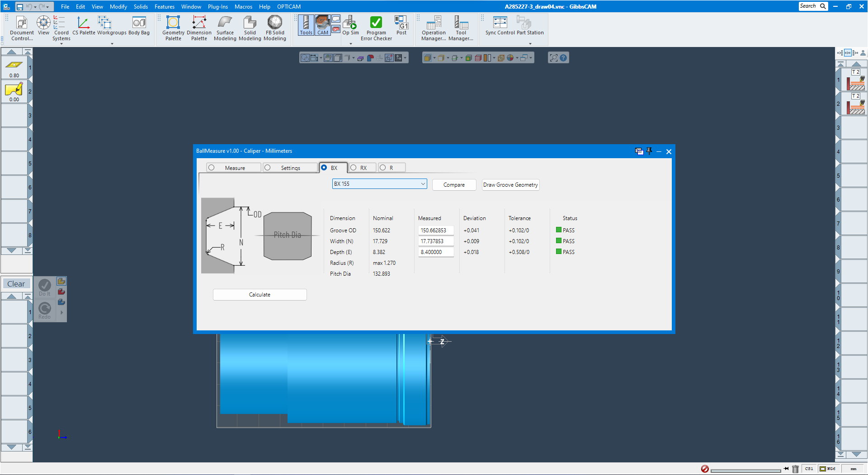Click the Calculate button

pyautogui.click(x=259, y=294)
